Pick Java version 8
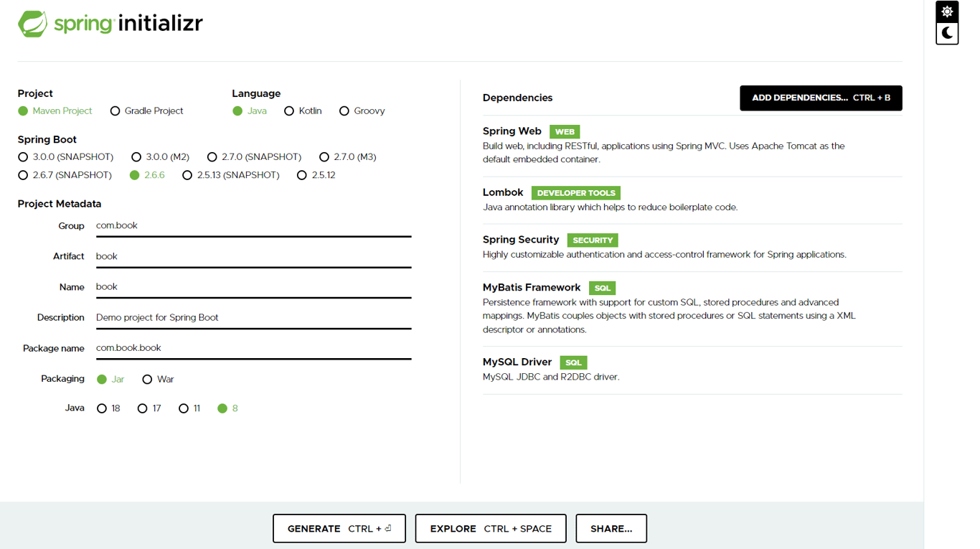The width and height of the screenshot is (980, 549). pos(227,408)
